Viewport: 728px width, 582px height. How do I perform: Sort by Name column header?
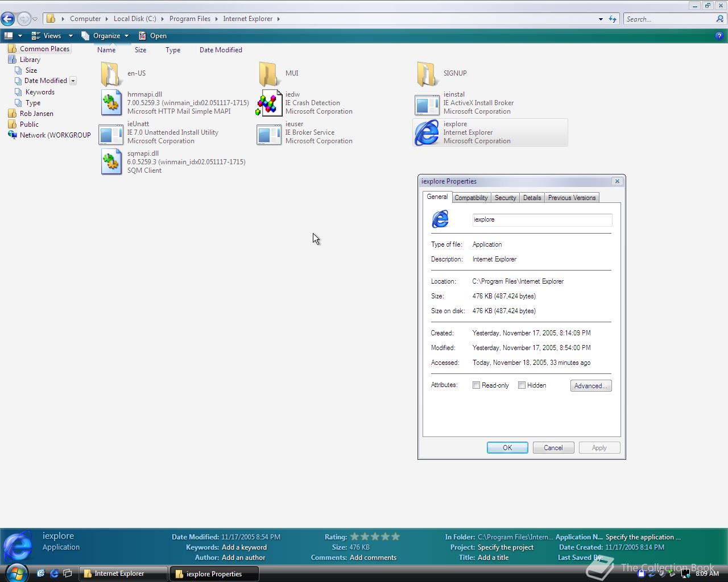coord(106,50)
